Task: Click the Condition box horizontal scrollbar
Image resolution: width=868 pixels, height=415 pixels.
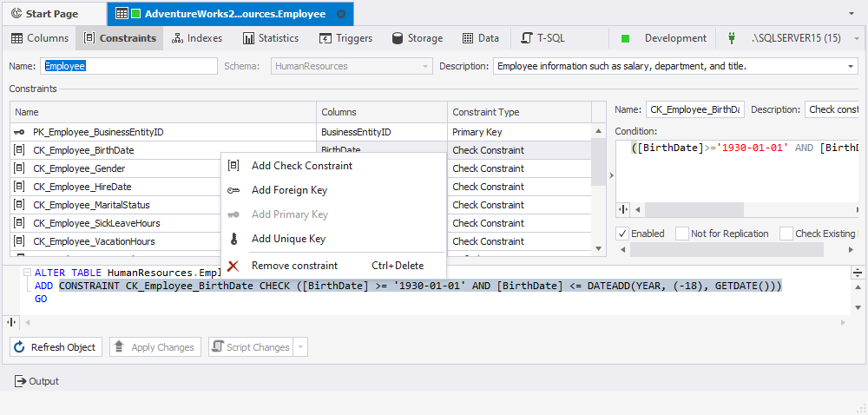Action: point(694,210)
